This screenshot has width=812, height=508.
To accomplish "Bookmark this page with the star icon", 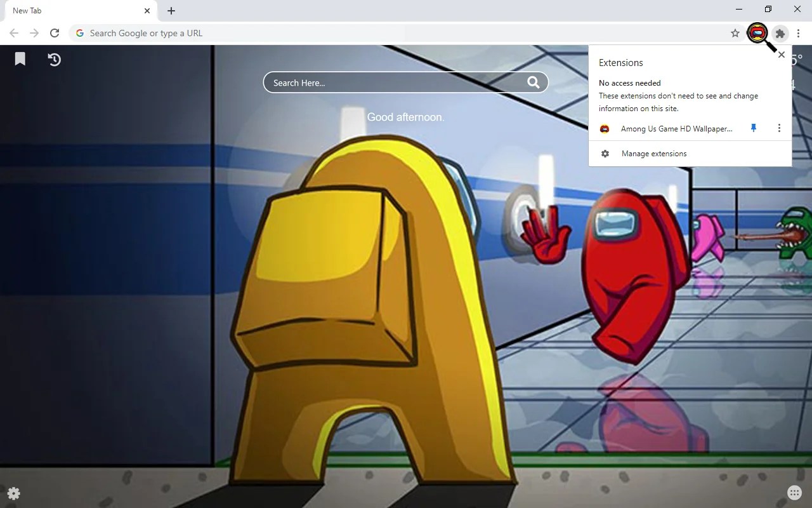I will pos(735,33).
